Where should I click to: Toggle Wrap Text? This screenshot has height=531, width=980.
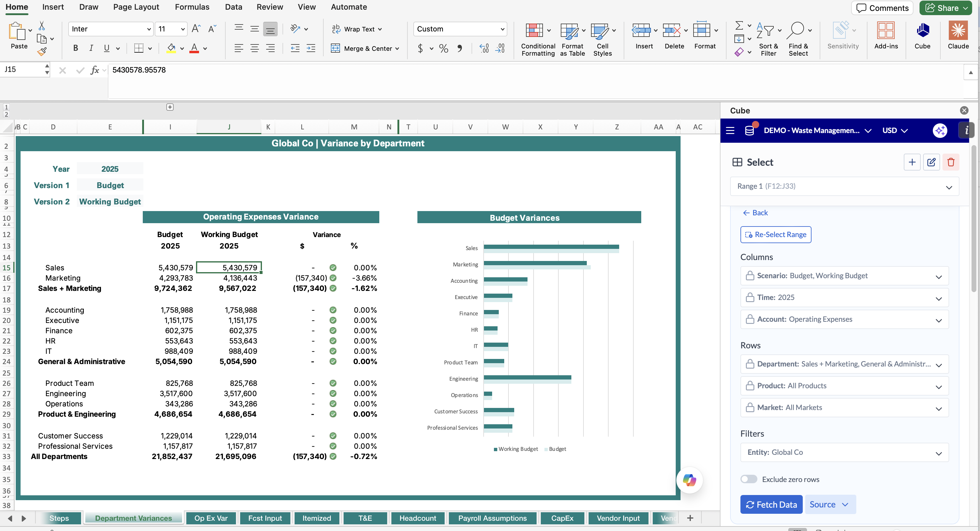click(x=357, y=29)
